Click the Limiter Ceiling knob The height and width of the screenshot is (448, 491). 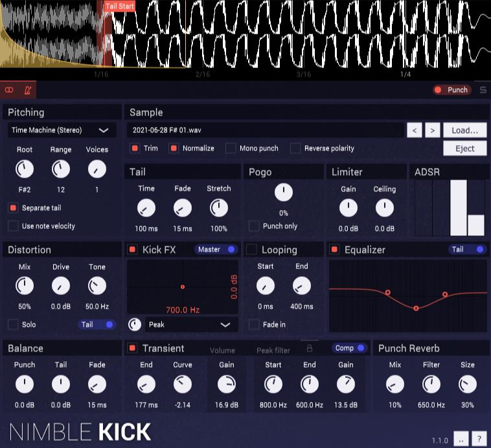[x=385, y=208]
